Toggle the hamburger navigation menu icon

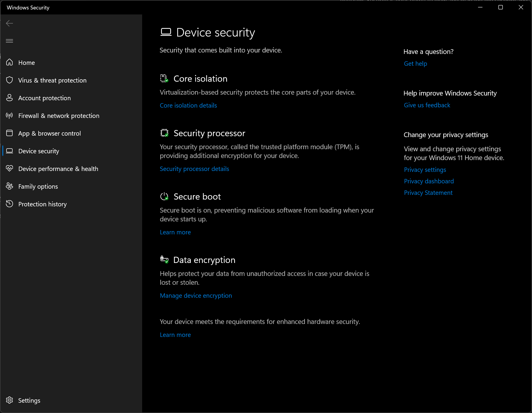(x=9, y=41)
